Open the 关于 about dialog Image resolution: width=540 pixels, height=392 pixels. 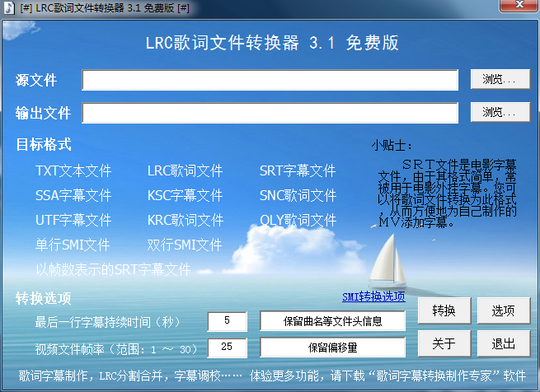point(444,343)
